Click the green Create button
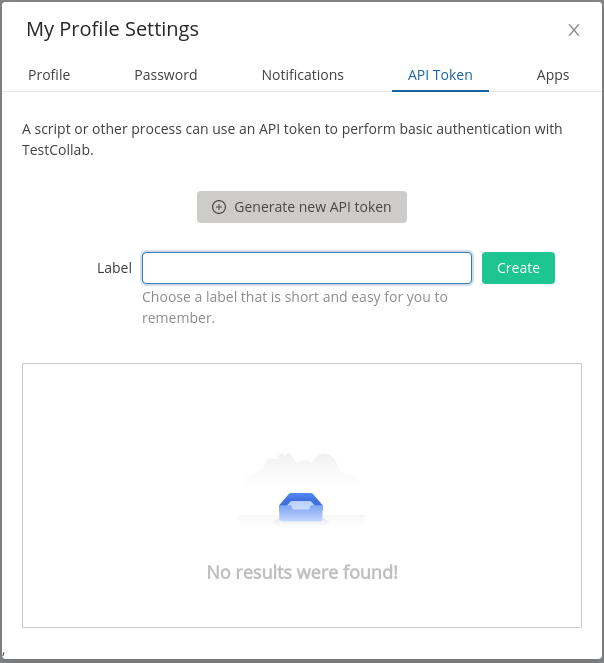The height and width of the screenshot is (663, 604). [x=518, y=268]
